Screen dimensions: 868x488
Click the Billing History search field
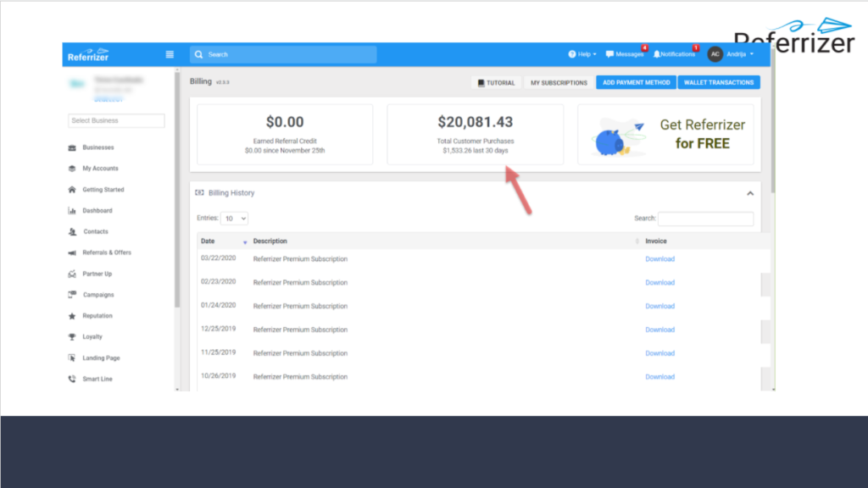pos(705,219)
